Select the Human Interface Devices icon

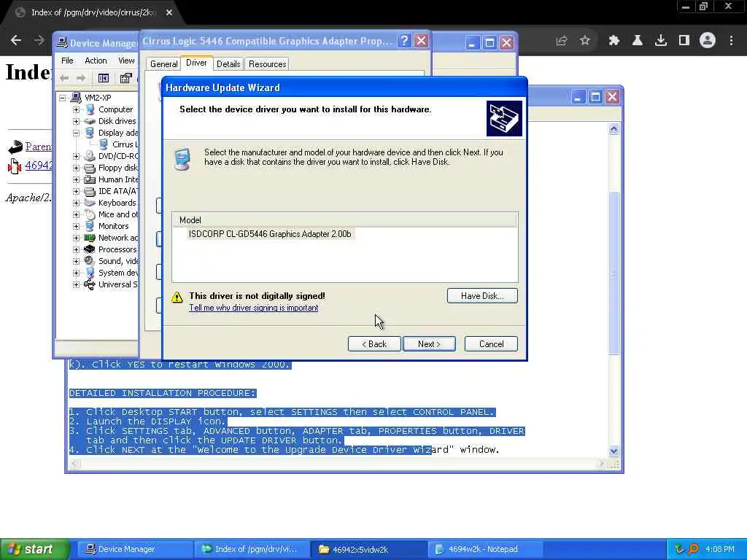tap(90, 179)
